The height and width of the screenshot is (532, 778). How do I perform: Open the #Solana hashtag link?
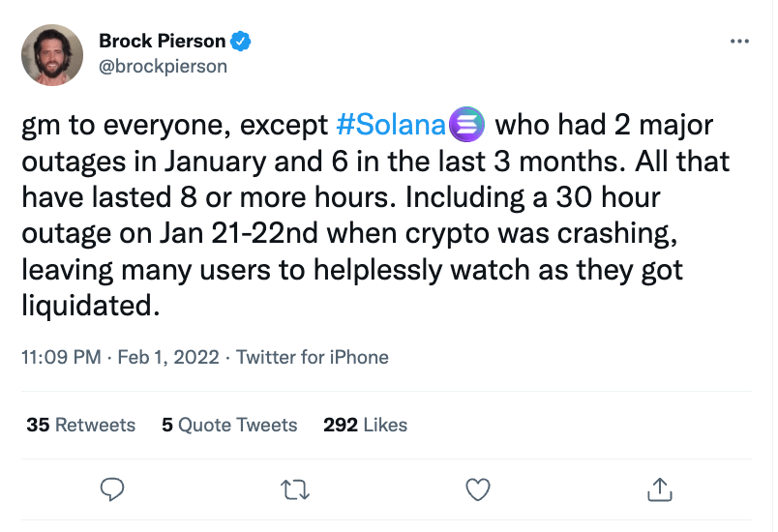390,126
